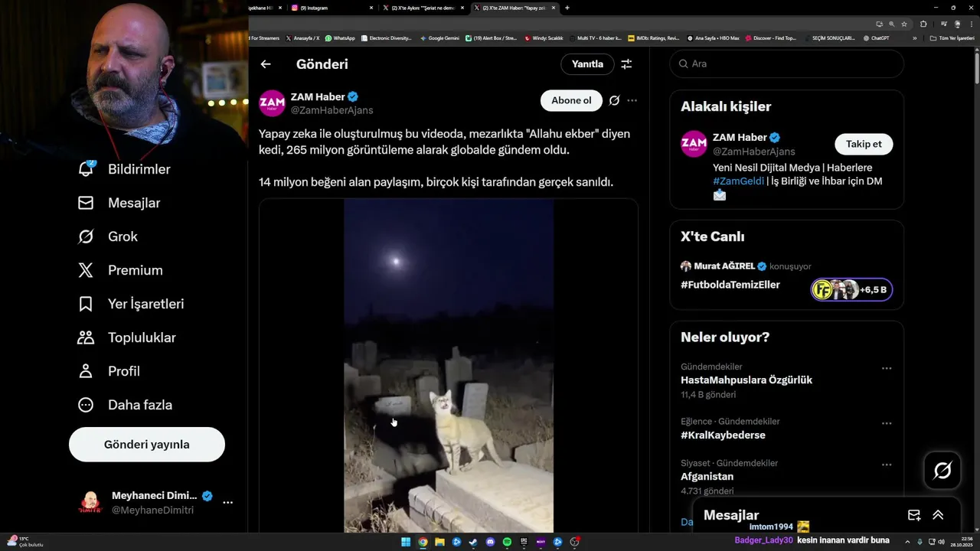Open Steam from the taskbar
The height and width of the screenshot is (551, 980).
point(473,542)
